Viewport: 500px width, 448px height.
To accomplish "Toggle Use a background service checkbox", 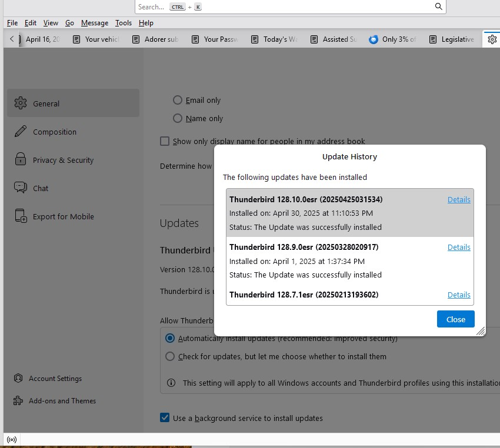I will coord(165,417).
